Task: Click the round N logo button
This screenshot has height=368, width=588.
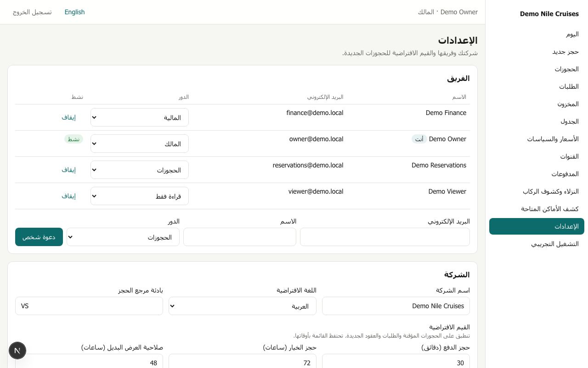Action: 17,351
